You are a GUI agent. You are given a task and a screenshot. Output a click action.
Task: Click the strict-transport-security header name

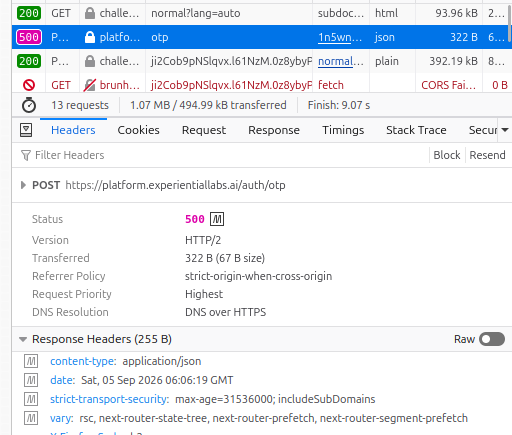109,399
